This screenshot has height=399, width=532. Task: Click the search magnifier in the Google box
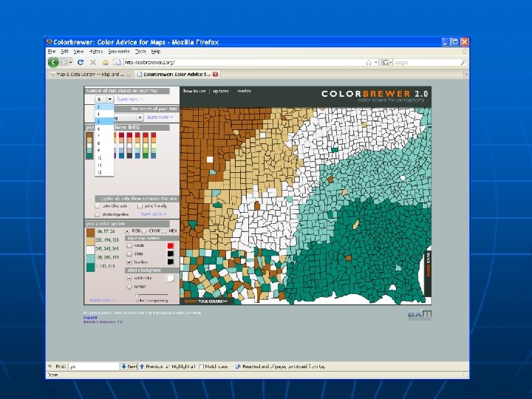(x=463, y=62)
